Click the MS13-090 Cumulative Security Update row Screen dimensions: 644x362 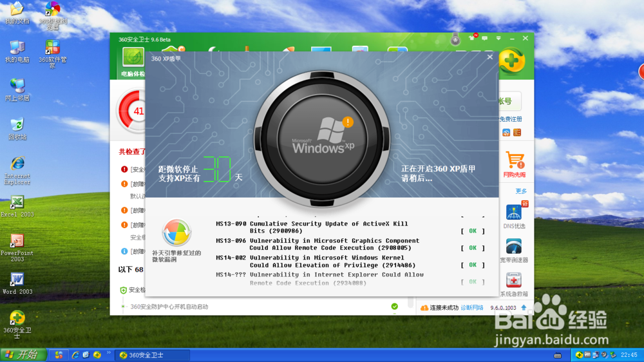(350, 227)
